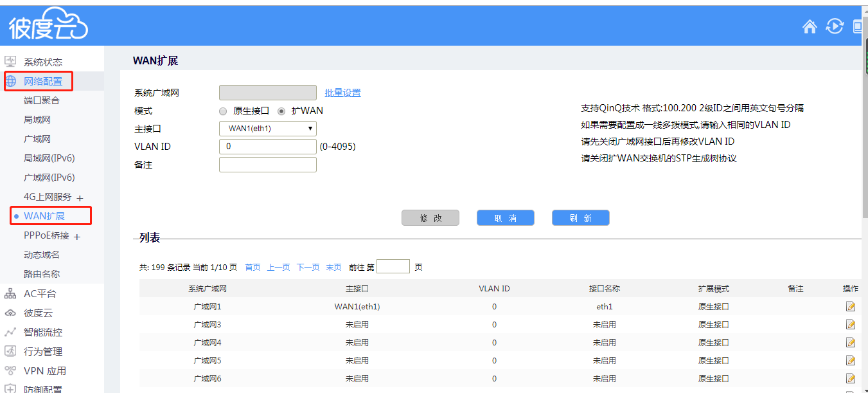Open AC平台 menu

tap(40, 294)
